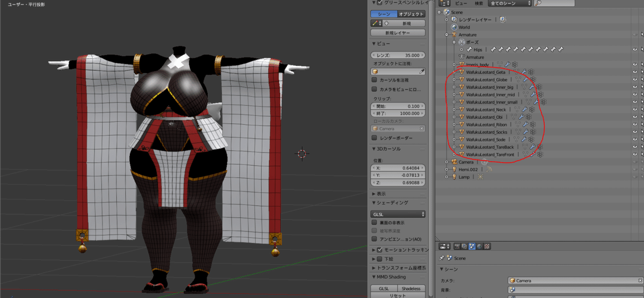Click the GLSL button under MMD Shading
The image size is (644, 298).
(384, 288)
